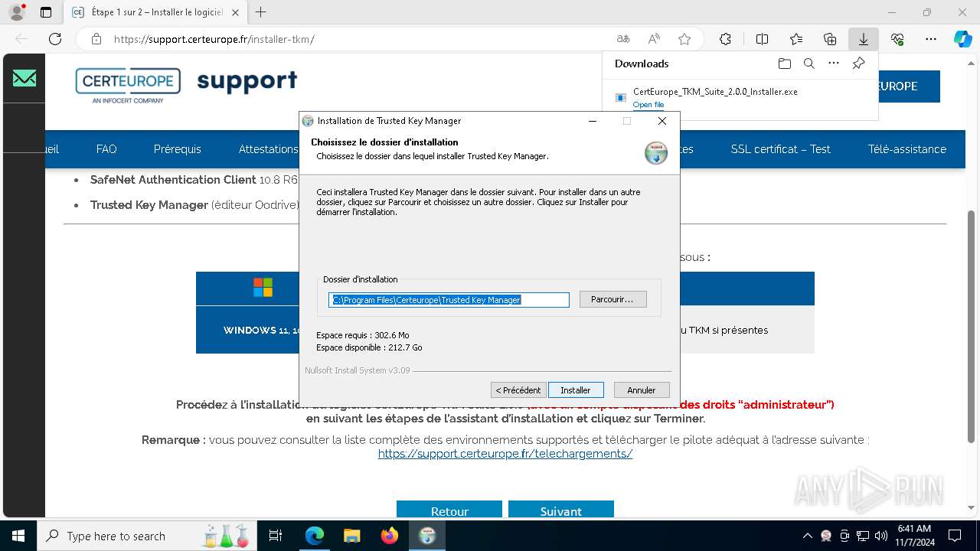Open the Windows Start menu

(18, 536)
